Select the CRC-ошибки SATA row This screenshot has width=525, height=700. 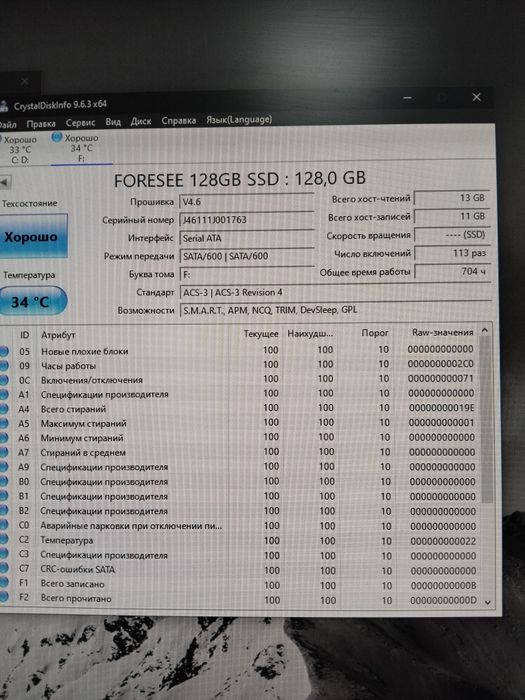(240, 570)
